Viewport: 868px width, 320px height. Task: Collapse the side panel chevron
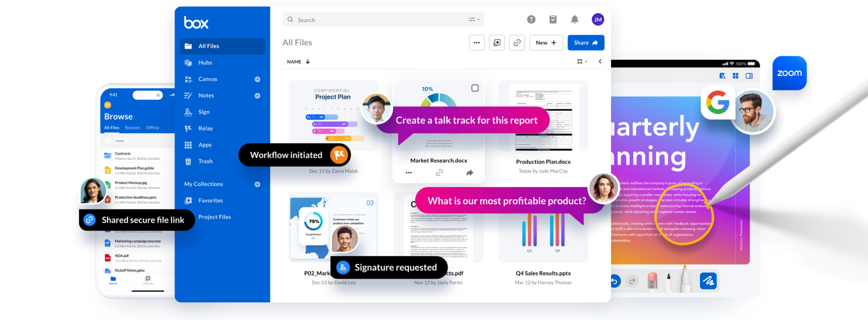pos(600,62)
